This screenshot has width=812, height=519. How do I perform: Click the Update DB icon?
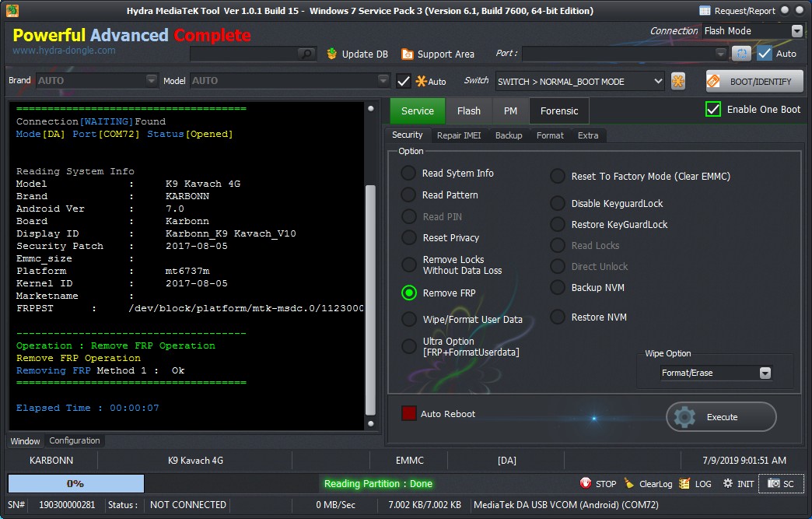(x=332, y=54)
